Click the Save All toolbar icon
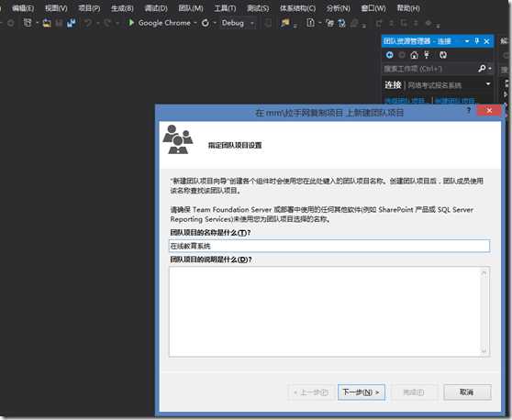 tap(72, 23)
